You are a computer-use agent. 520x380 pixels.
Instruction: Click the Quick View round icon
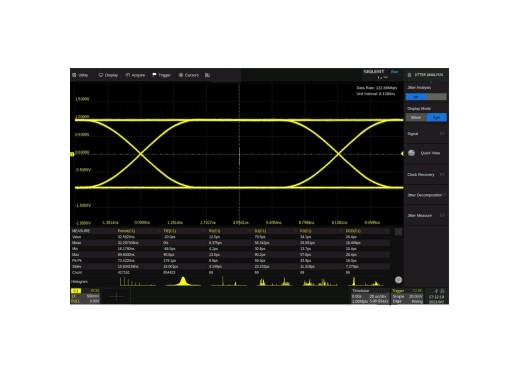411,153
